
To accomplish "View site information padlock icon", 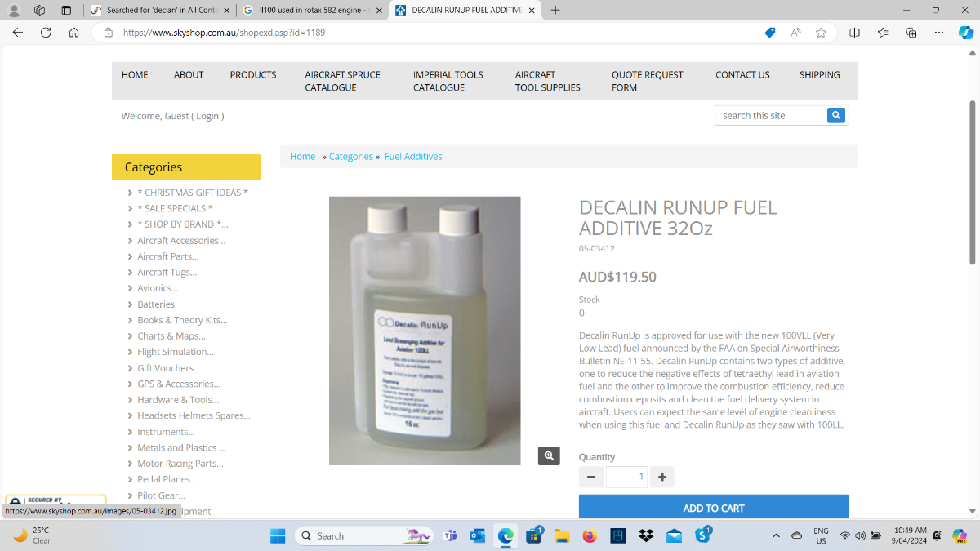I will click(108, 33).
